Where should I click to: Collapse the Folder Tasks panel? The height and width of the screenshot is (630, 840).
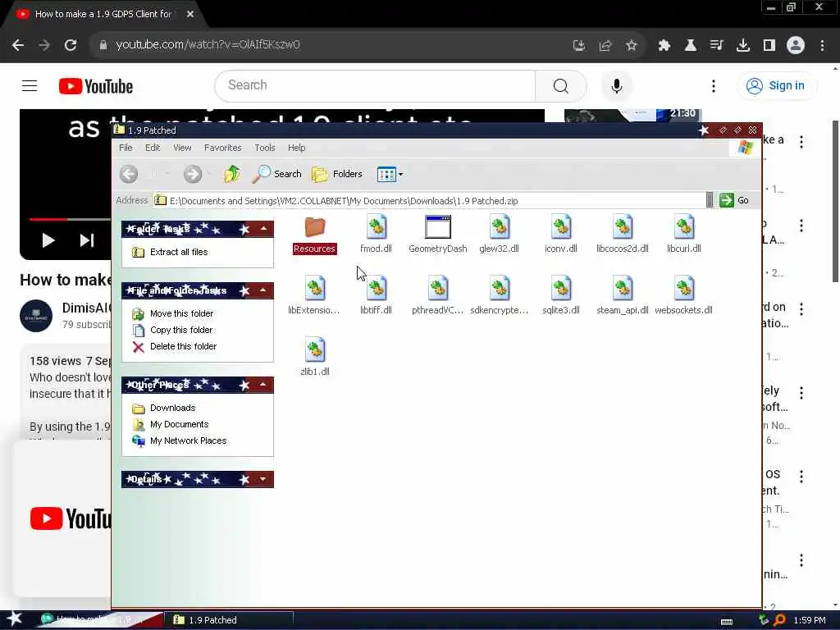263,229
